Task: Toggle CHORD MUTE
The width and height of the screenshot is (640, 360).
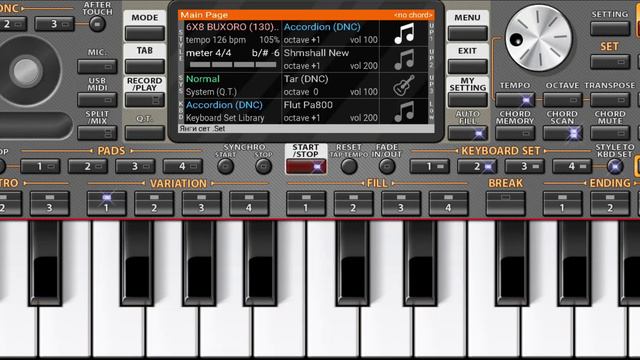Action: point(610,133)
